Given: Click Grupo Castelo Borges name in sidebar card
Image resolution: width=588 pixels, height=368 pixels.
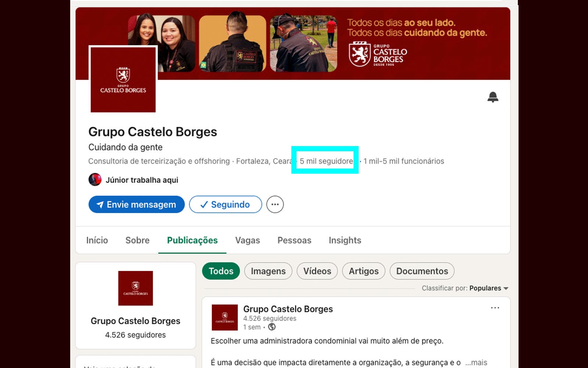Looking at the screenshot, I should (135, 321).
